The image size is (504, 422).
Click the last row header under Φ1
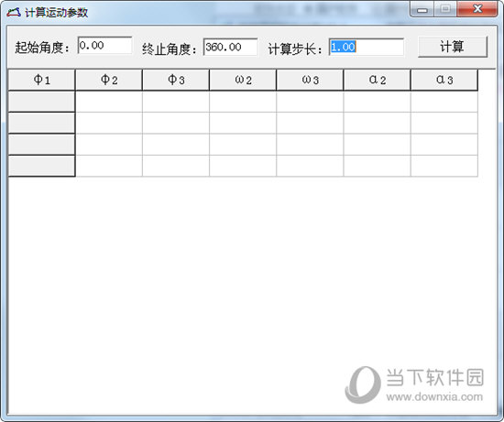click(x=42, y=166)
